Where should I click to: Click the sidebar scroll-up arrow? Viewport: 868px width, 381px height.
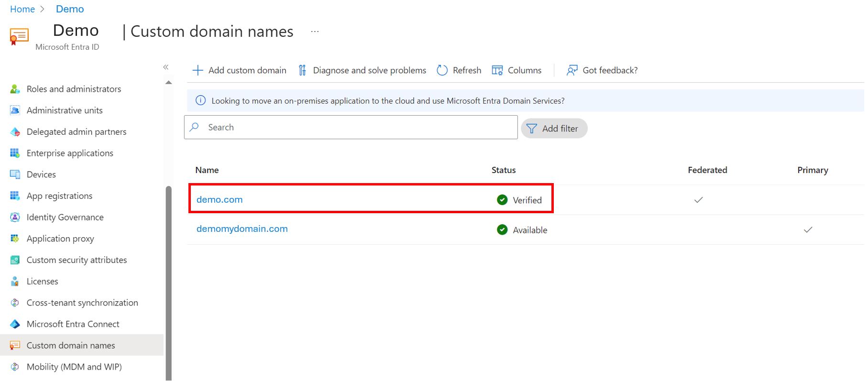pos(168,83)
